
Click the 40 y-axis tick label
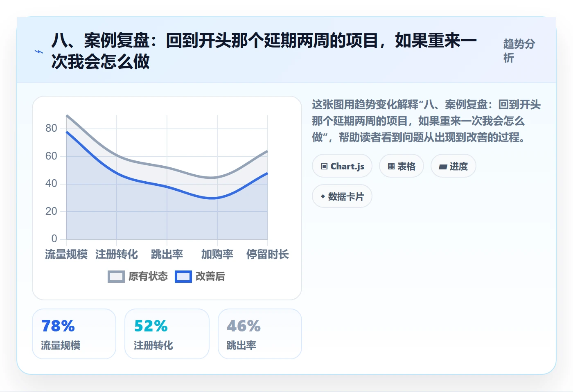point(51,184)
